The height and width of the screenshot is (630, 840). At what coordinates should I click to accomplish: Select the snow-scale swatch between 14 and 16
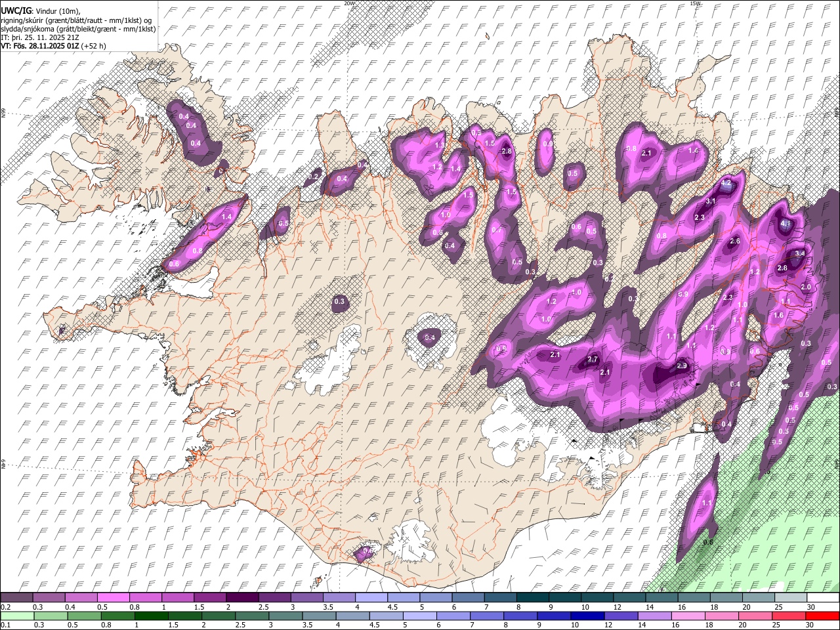[663, 597]
